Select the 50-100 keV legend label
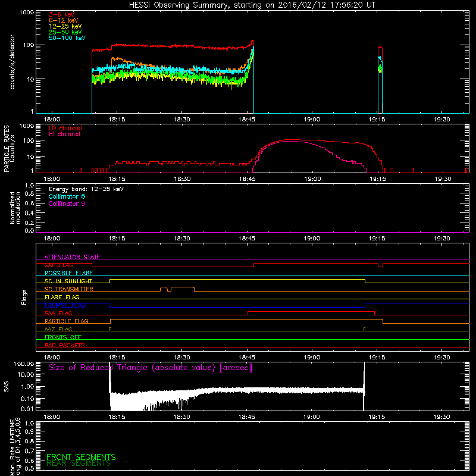The width and height of the screenshot is (476, 476). tap(67, 38)
